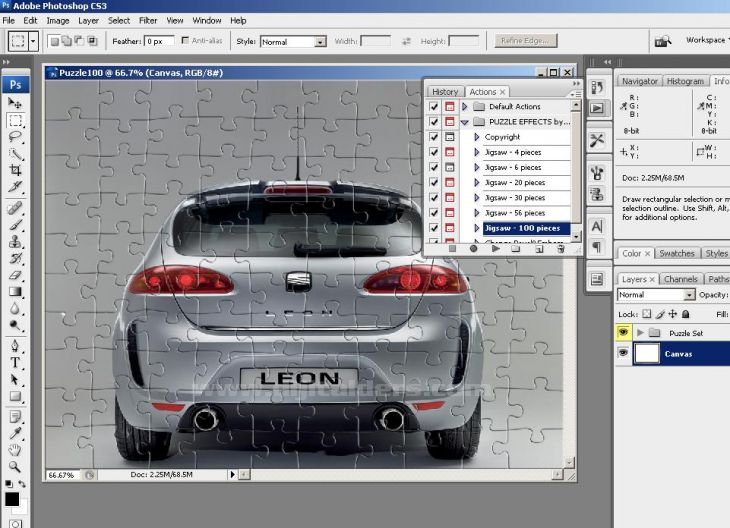This screenshot has height=528, width=730.
Task: Click Begin recording in Actions panel
Action: coord(473,249)
